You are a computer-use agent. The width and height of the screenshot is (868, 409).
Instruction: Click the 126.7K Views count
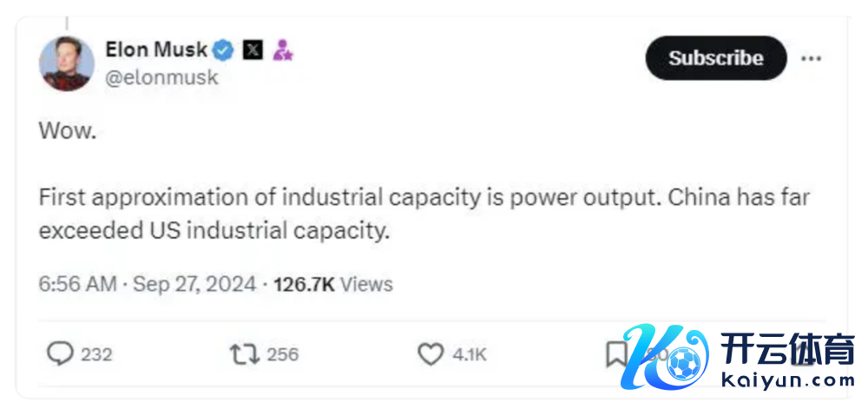point(333,284)
